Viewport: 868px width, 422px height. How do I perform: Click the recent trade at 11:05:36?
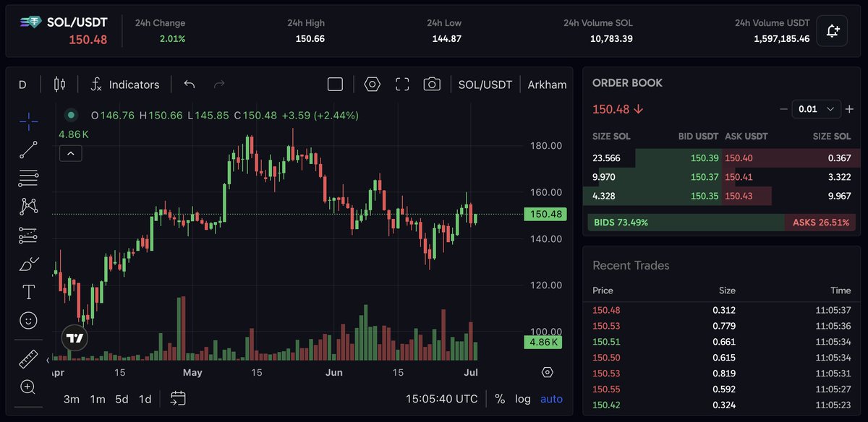click(722, 326)
